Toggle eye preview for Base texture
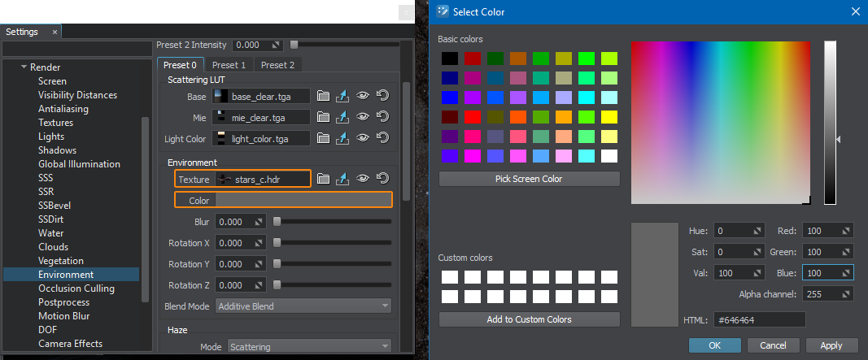 point(363,96)
